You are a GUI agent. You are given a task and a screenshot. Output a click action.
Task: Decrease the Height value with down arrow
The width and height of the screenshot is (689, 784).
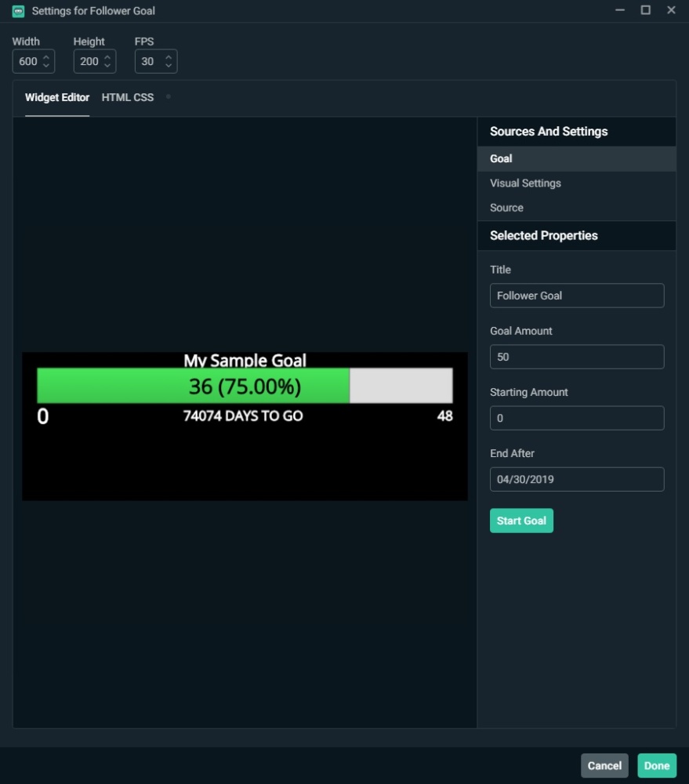[107, 66]
